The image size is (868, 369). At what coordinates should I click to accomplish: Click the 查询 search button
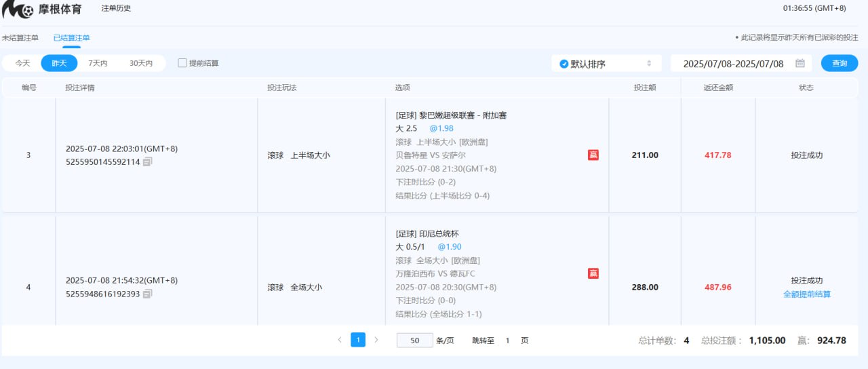pos(840,63)
